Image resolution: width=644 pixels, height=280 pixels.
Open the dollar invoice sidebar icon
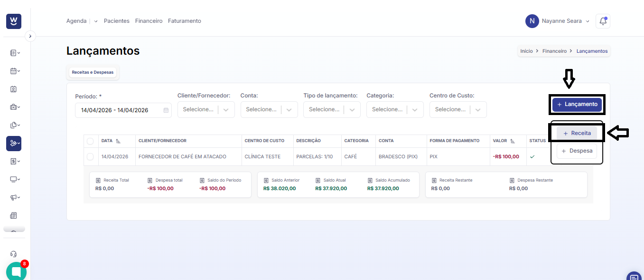[13, 161]
